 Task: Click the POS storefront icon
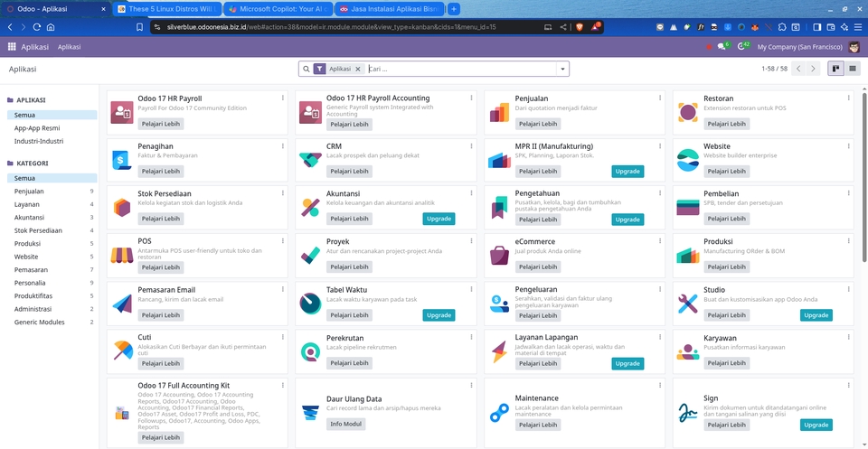[122, 256]
